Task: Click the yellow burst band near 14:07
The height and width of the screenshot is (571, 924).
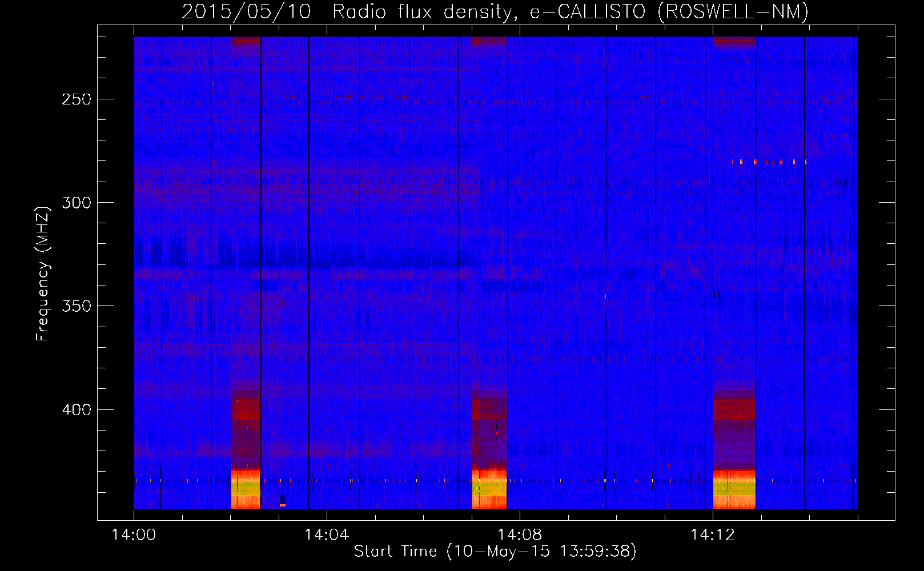Action: click(x=489, y=488)
